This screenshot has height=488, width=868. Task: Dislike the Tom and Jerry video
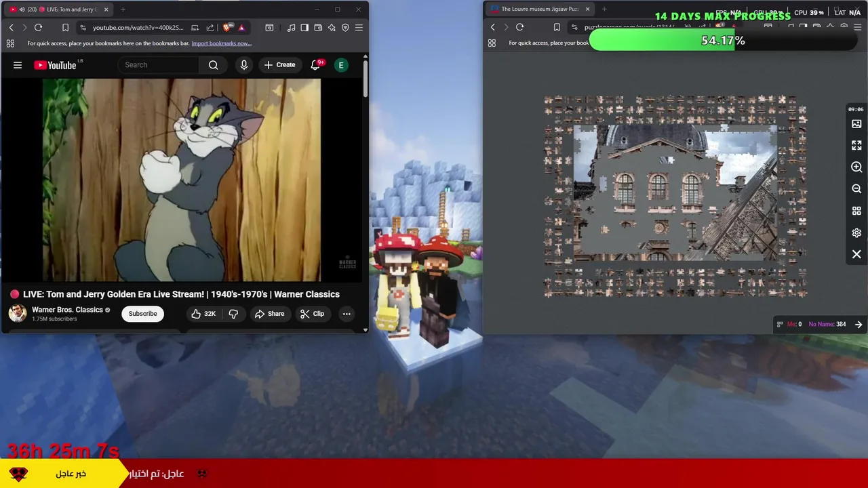coord(233,314)
